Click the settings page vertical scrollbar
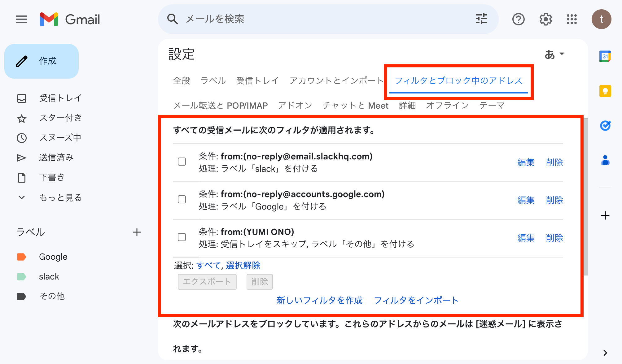This screenshot has height=364, width=622. [586, 197]
